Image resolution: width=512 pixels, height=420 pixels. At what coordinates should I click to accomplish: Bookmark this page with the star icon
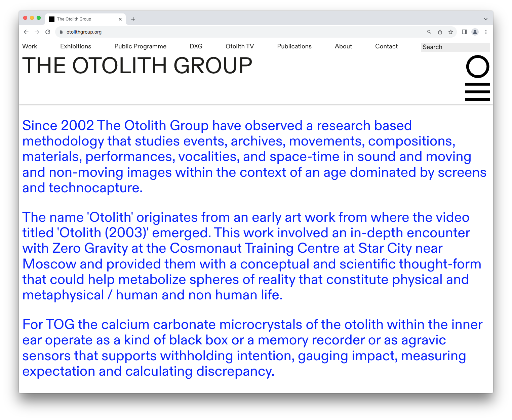tap(451, 32)
